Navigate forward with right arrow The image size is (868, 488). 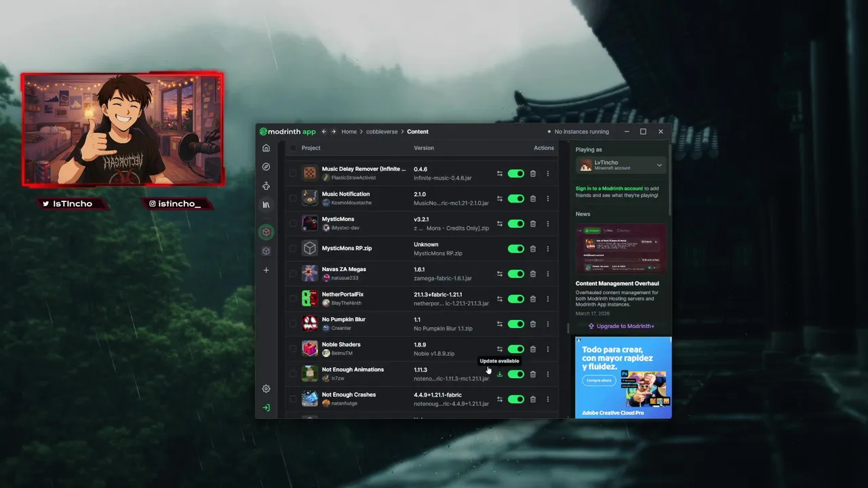[334, 131]
